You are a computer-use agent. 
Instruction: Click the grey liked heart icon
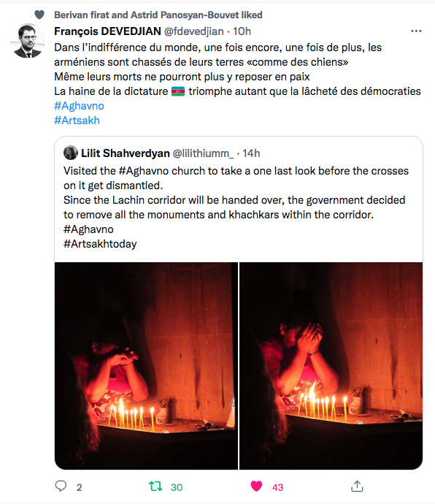coord(39,15)
